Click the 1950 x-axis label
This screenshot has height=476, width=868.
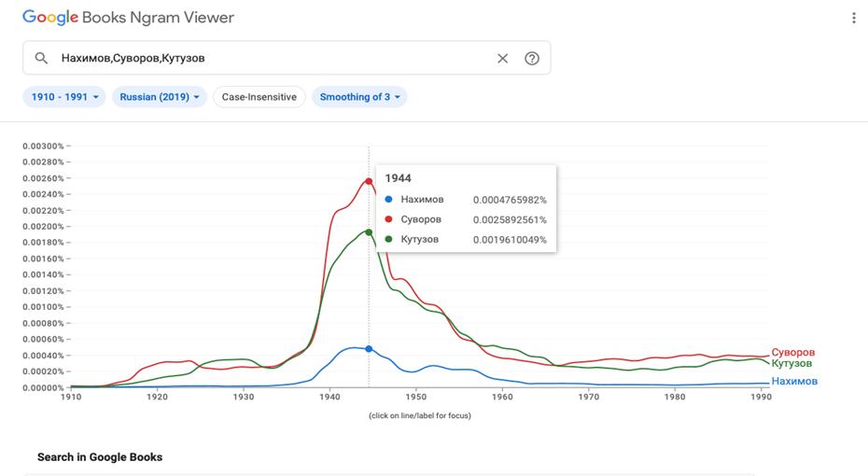416,397
